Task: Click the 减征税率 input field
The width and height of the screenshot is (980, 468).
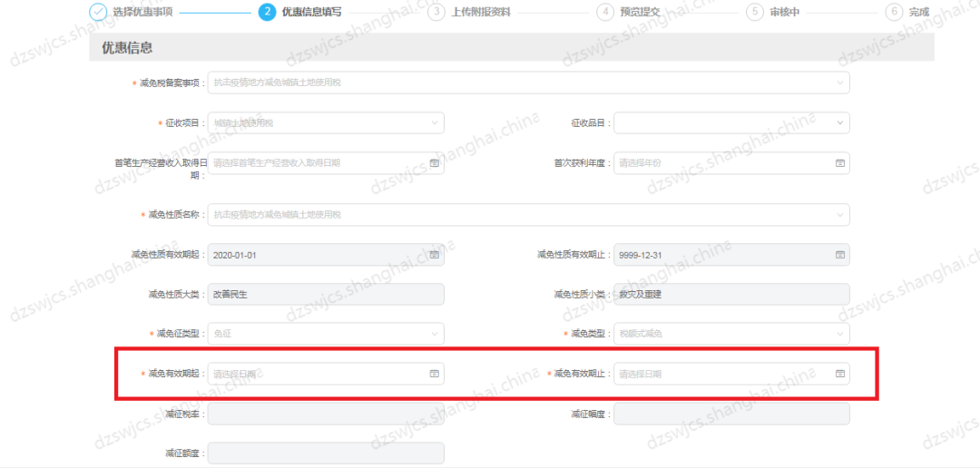Action: (x=326, y=414)
